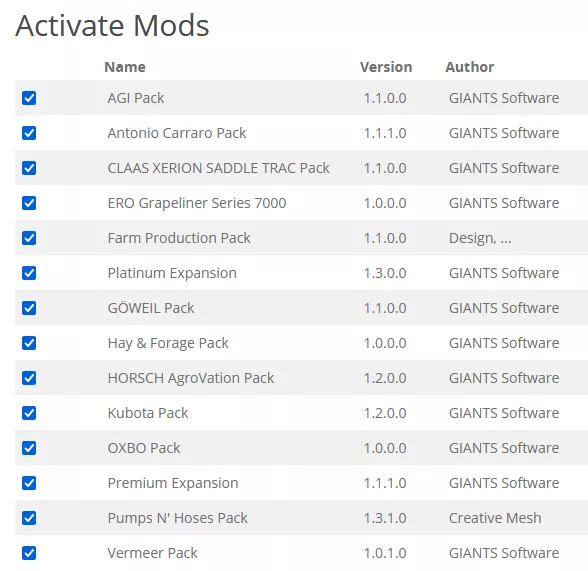The width and height of the screenshot is (588, 571).
Task: Click ERO Grapeliner Series 7000 name
Action: 197,203
